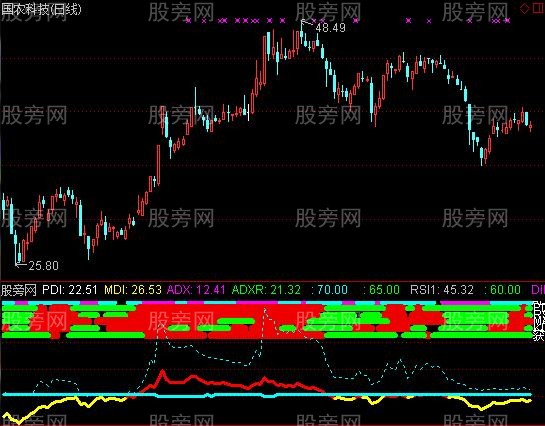Click the :60.00 indicator value
This screenshot has height=426, width=545.
(x=502, y=289)
